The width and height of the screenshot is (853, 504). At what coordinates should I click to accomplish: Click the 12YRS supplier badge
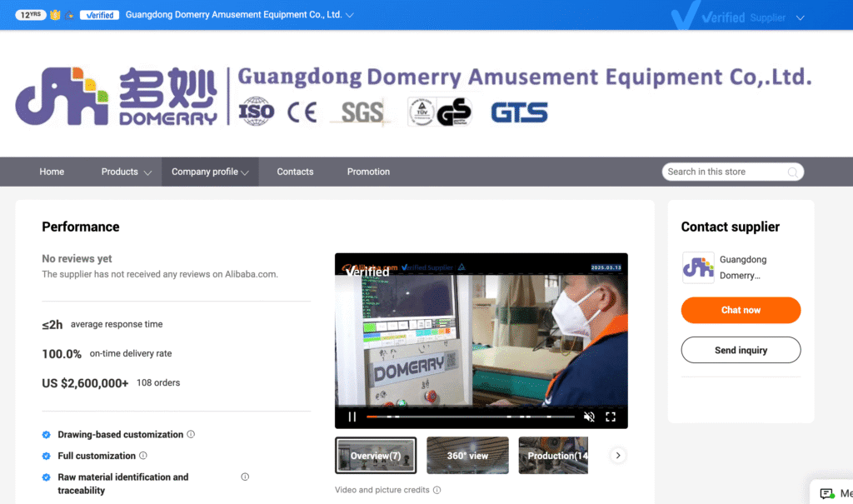tap(30, 14)
